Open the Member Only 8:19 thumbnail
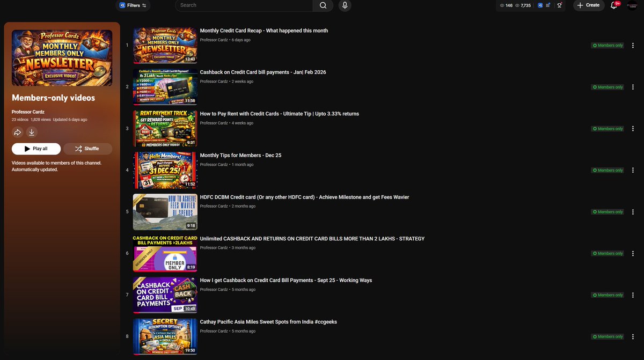This screenshot has width=644, height=360. tap(165, 253)
